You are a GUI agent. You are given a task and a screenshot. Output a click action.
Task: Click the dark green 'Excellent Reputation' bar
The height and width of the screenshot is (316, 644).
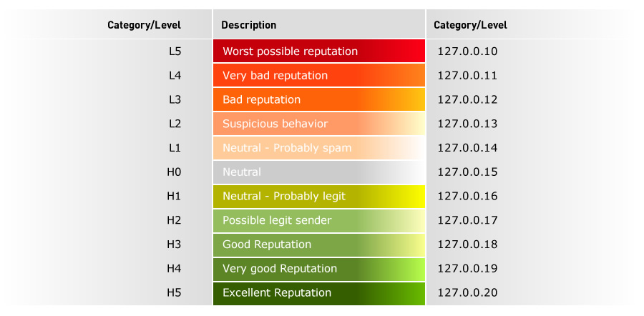tap(318, 293)
